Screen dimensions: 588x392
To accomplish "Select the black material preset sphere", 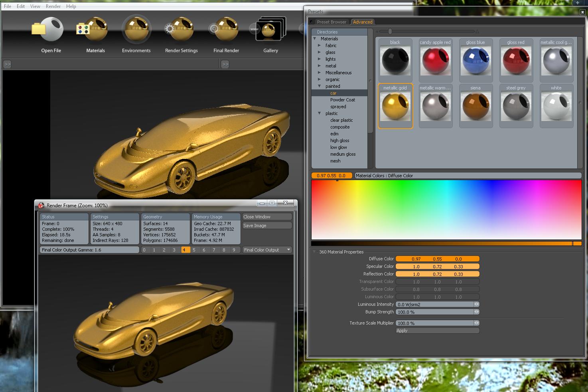I will [x=395, y=60].
